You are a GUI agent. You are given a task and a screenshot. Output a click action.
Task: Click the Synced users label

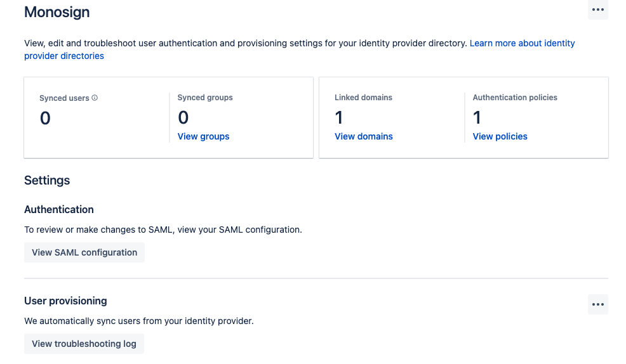(x=63, y=98)
